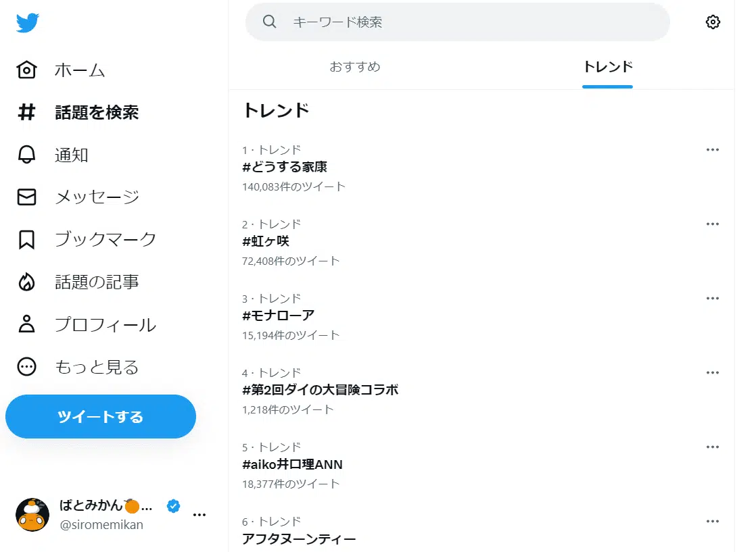This screenshot has height=552, width=756.
Task: Click the Profile person icon
Action: pos(27,324)
